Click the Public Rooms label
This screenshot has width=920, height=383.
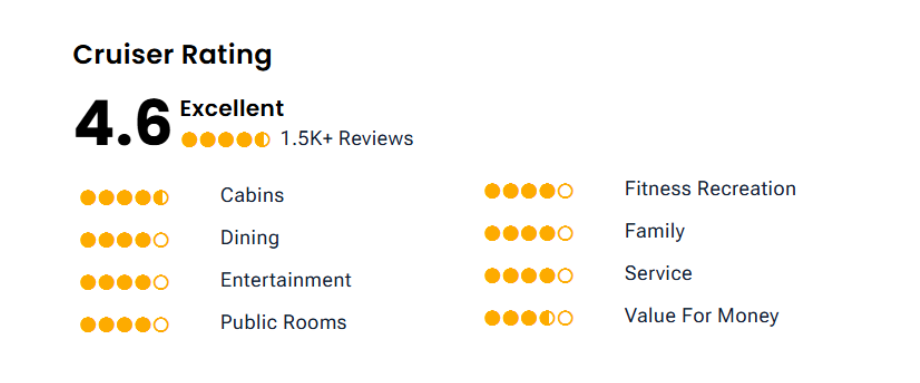tap(283, 322)
